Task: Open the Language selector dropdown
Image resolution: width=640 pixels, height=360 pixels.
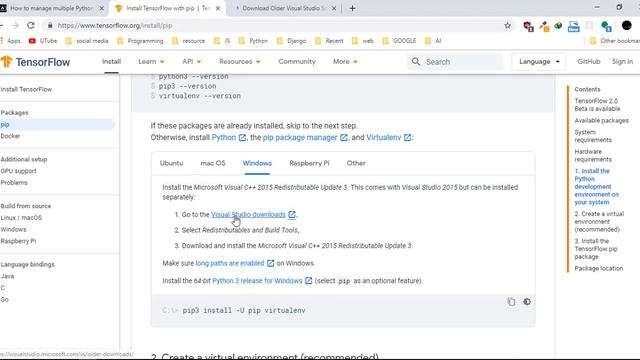Action: (x=539, y=62)
